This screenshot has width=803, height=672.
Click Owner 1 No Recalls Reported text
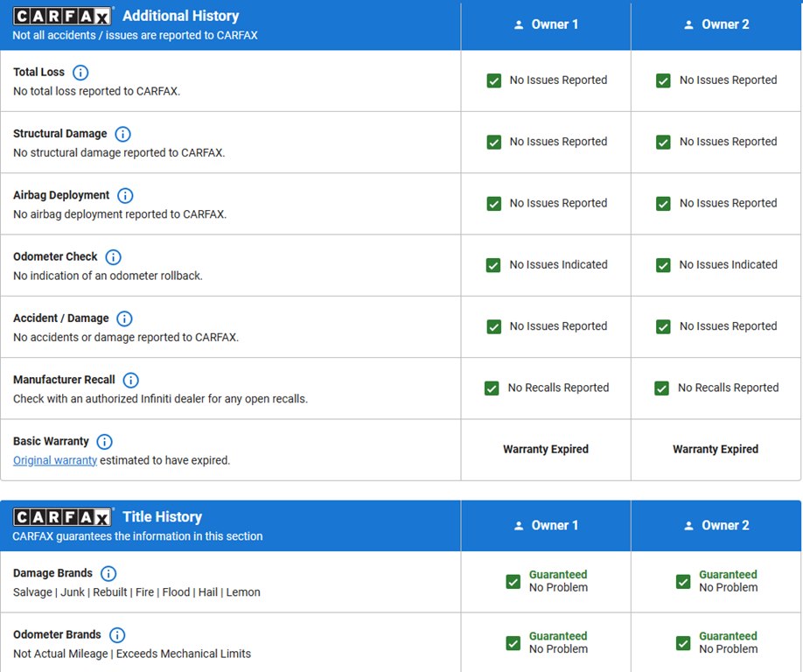[x=558, y=388]
